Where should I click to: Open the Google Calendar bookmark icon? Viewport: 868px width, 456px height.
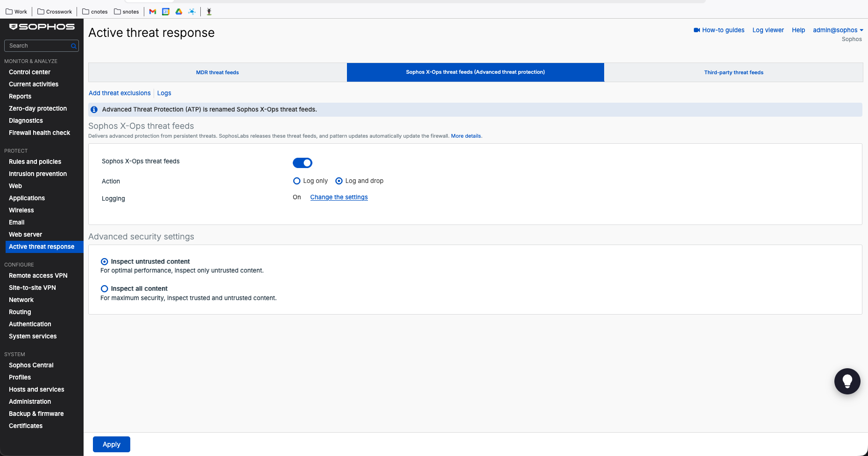165,12
